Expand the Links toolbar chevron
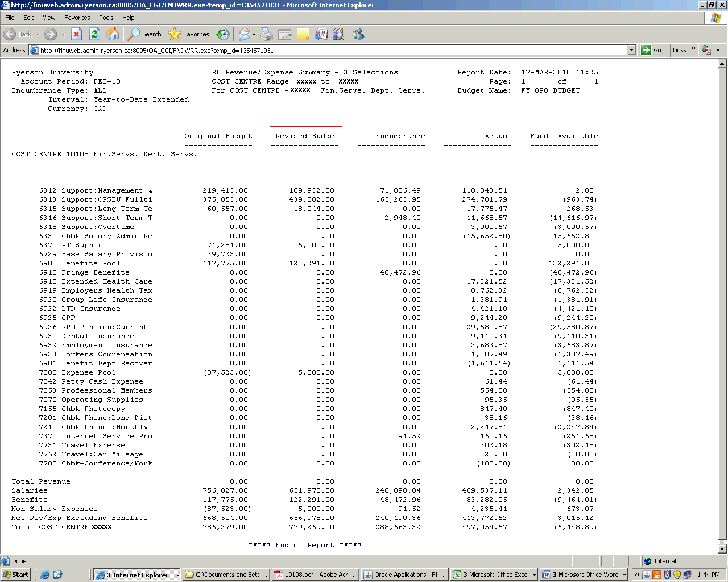 [x=693, y=49]
